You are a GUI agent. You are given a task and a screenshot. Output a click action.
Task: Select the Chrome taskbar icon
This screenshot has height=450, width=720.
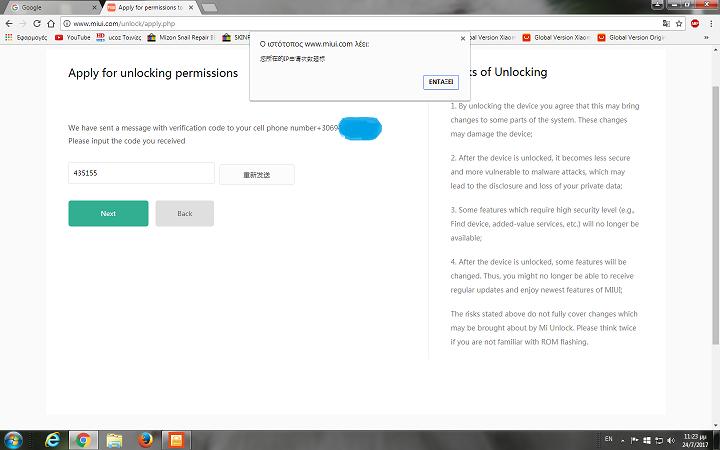83,440
